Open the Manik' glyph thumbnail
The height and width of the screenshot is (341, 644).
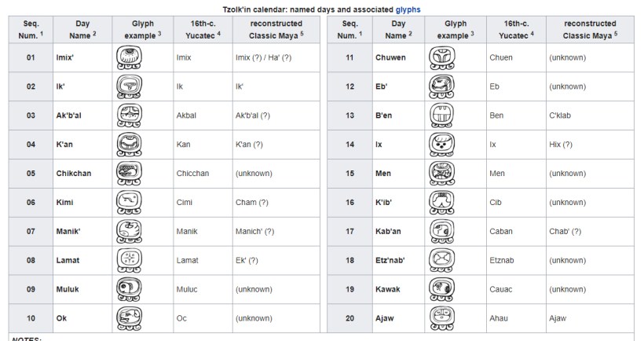(x=128, y=231)
